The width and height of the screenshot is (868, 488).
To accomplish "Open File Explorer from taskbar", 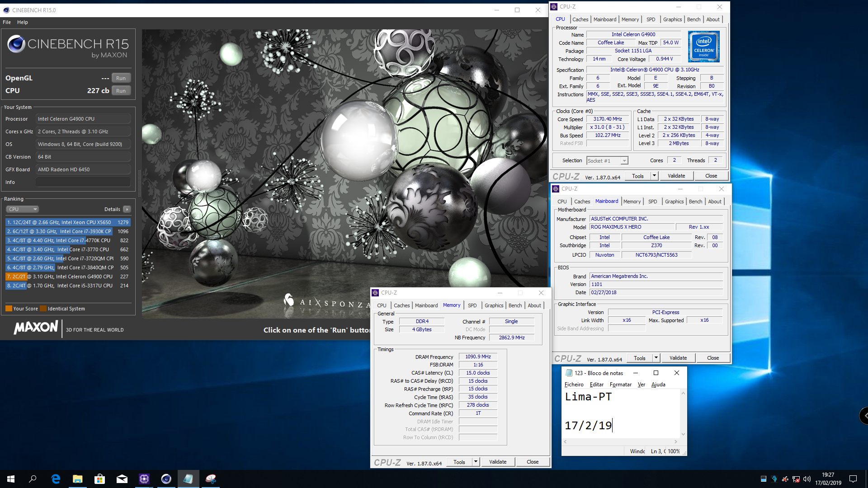I will pyautogui.click(x=78, y=479).
